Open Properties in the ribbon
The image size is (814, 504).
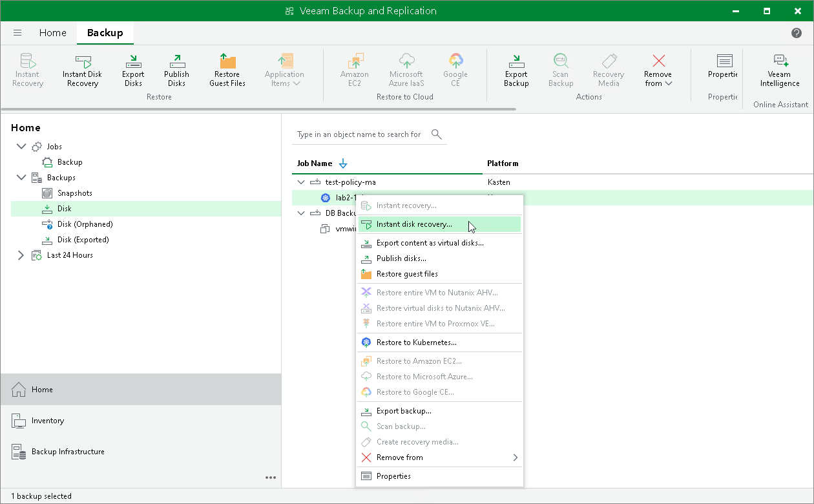click(x=723, y=66)
